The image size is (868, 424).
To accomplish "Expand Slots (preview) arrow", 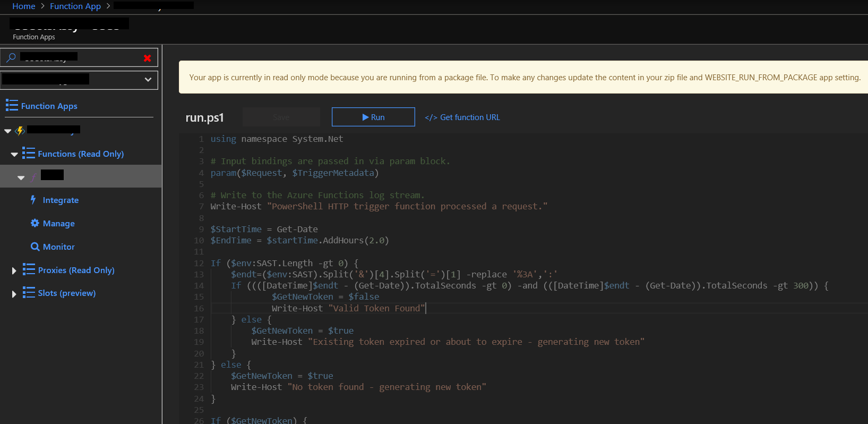I will point(14,294).
